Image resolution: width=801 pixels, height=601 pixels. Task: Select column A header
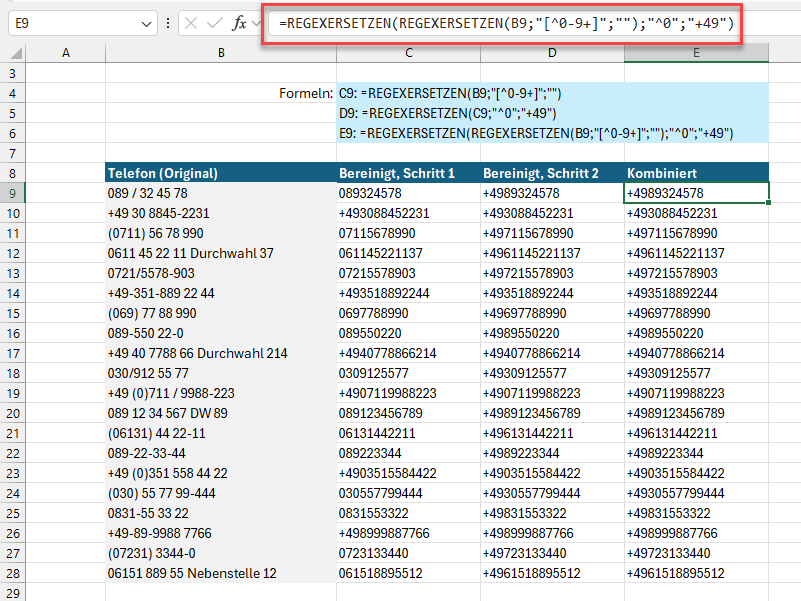click(x=66, y=53)
